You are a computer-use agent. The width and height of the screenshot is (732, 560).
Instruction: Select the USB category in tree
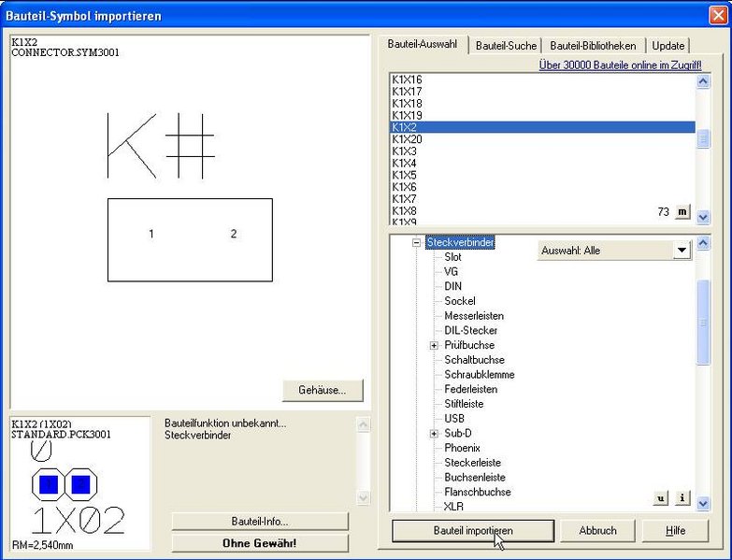454,419
